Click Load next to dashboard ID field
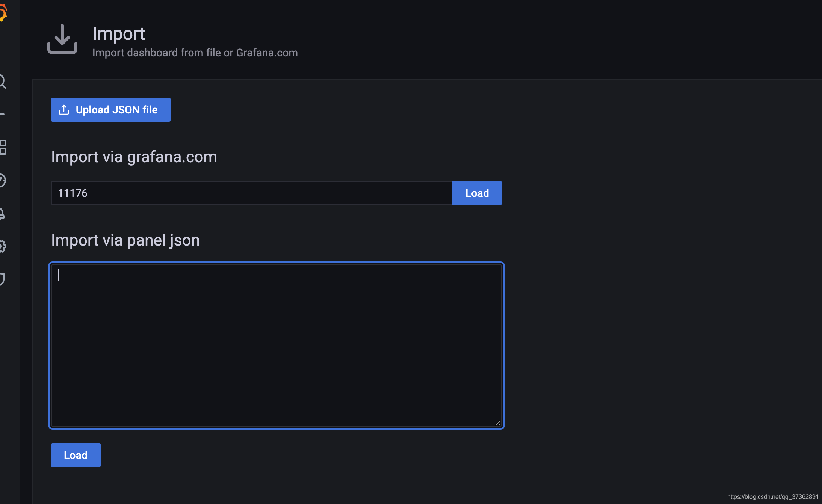Screen dimensions: 822x504 point(477,193)
